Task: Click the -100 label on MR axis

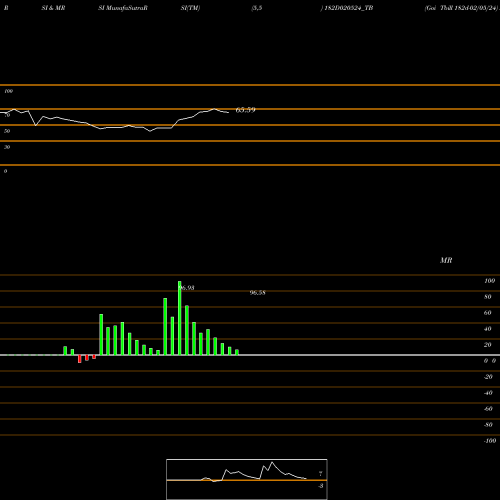Action: coord(490,441)
